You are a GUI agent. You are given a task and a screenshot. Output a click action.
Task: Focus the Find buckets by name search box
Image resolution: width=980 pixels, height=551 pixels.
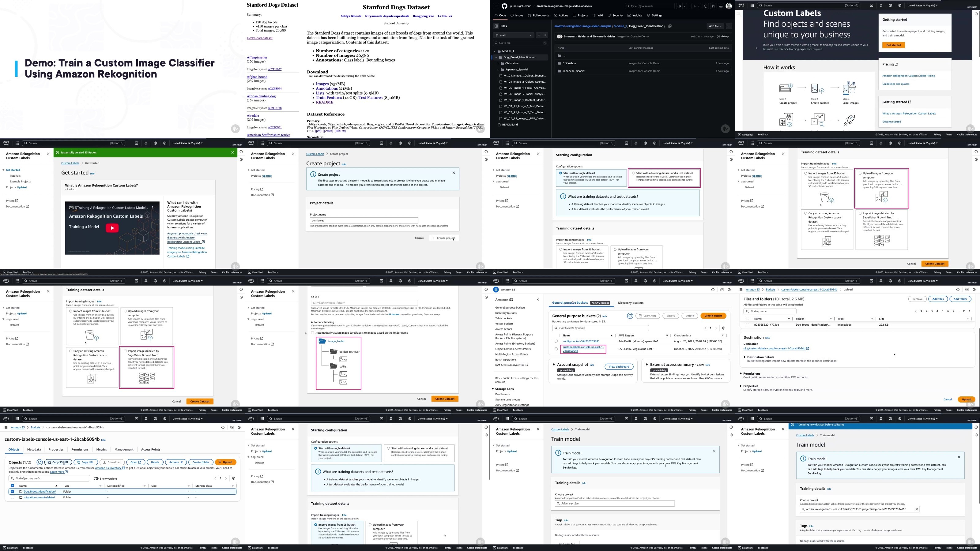600,328
